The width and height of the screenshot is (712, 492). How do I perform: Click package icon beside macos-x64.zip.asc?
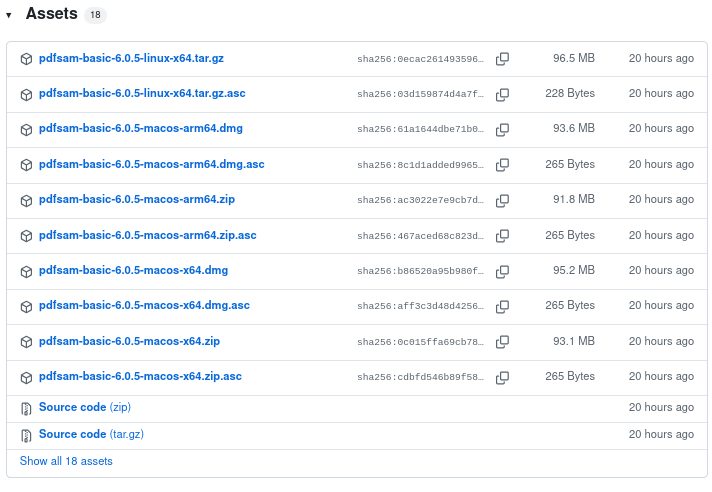pos(26,378)
